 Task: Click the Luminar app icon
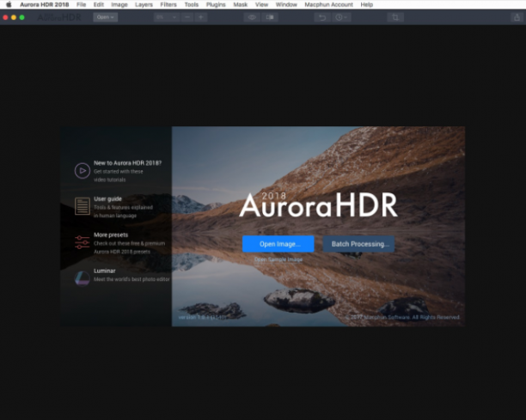83,278
